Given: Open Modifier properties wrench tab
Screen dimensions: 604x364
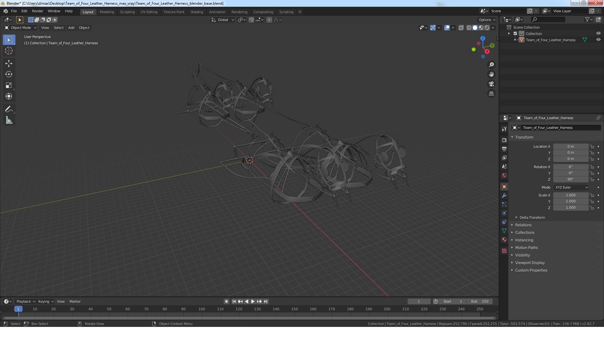Looking at the screenshot, I should pyautogui.click(x=504, y=196).
